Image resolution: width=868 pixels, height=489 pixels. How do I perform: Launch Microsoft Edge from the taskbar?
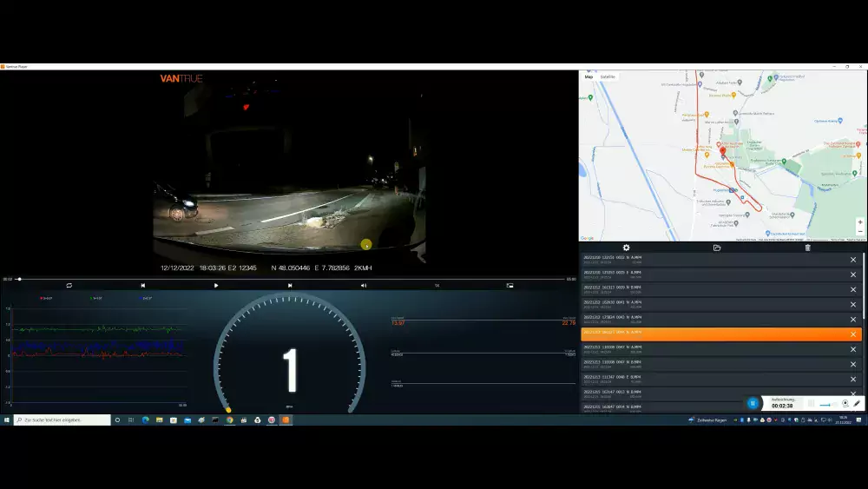coord(146,420)
